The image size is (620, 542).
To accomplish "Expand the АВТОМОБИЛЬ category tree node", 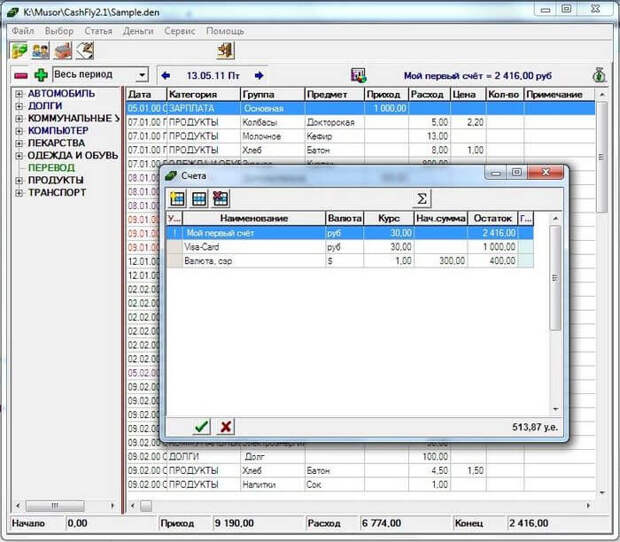I will pyautogui.click(x=18, y=94).
